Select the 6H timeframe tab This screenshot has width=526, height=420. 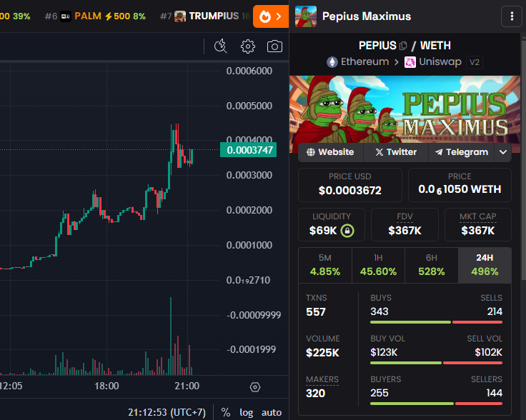tap(432, 265)
